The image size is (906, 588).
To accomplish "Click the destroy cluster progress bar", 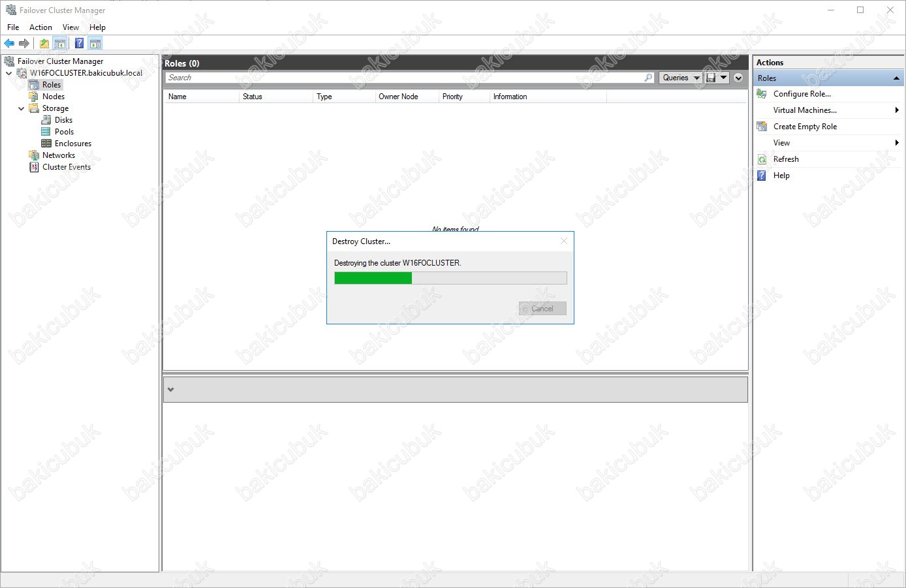I will point(450,278).
